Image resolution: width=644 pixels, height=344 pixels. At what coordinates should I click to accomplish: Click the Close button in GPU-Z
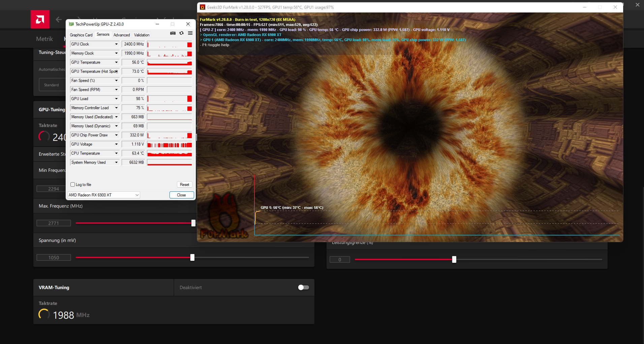click(181, 195)
